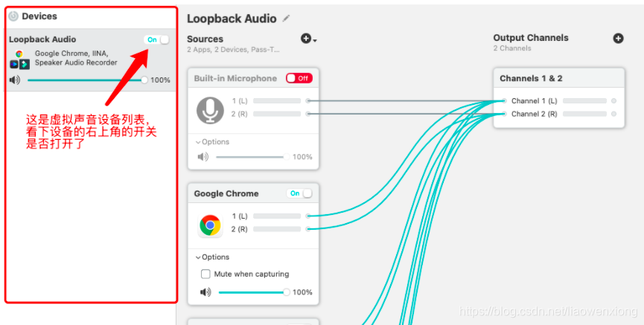This screenshot has width=644, height=325.
Task: Toggle the Loopback Audio device switch off
Action: pyautogui.click(x=156, y=40)
